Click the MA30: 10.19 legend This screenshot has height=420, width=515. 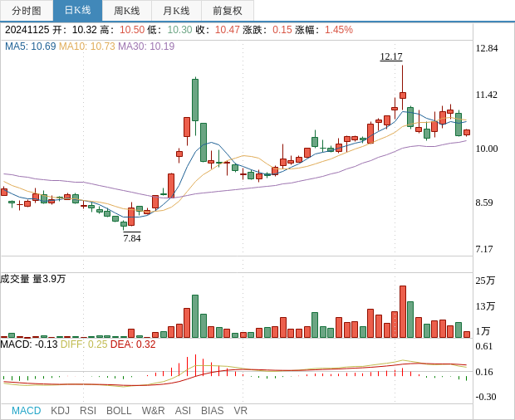[x=146, y=46]
